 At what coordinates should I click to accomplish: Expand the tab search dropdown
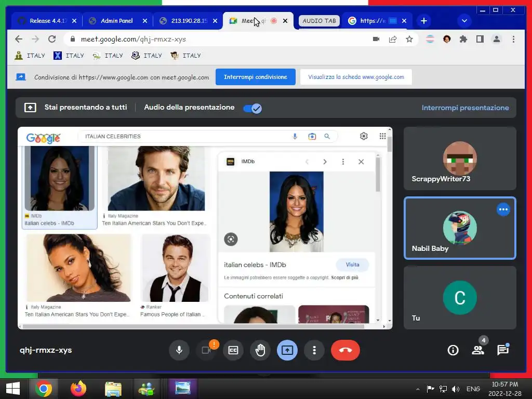click(464, 21)
